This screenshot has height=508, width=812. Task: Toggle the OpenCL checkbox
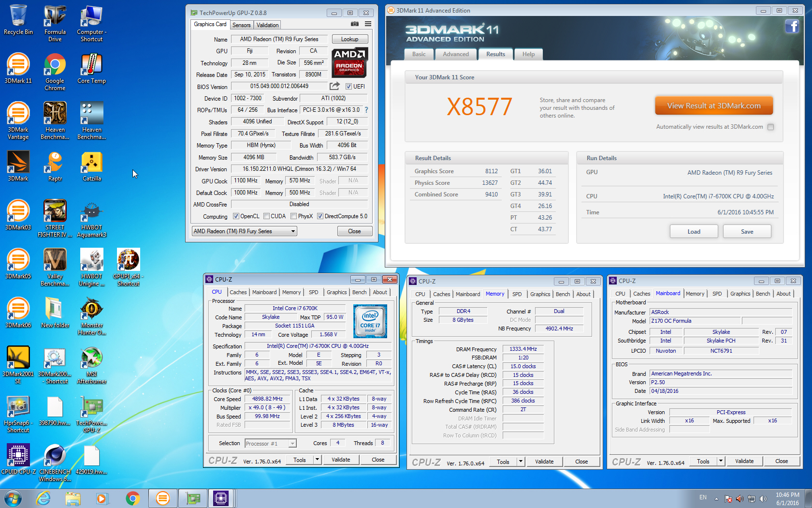tap(236, 216)
